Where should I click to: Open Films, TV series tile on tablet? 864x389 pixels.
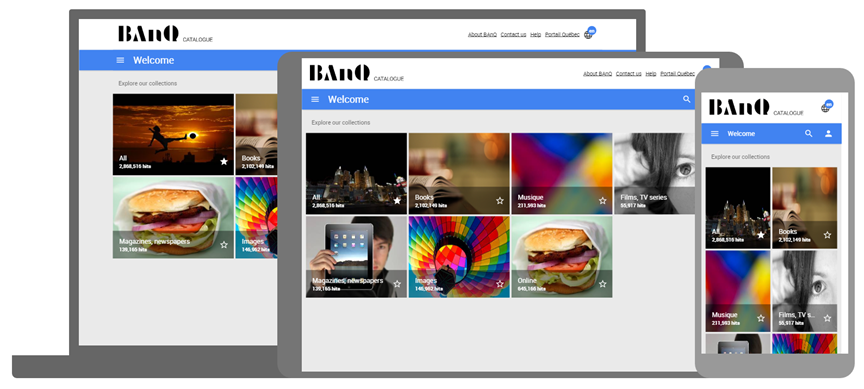pos(655,174)
